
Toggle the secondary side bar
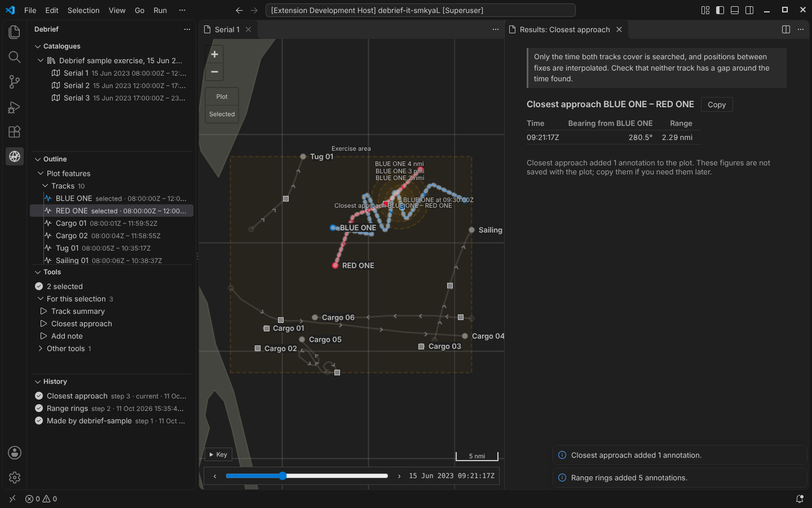click(749, 10)
